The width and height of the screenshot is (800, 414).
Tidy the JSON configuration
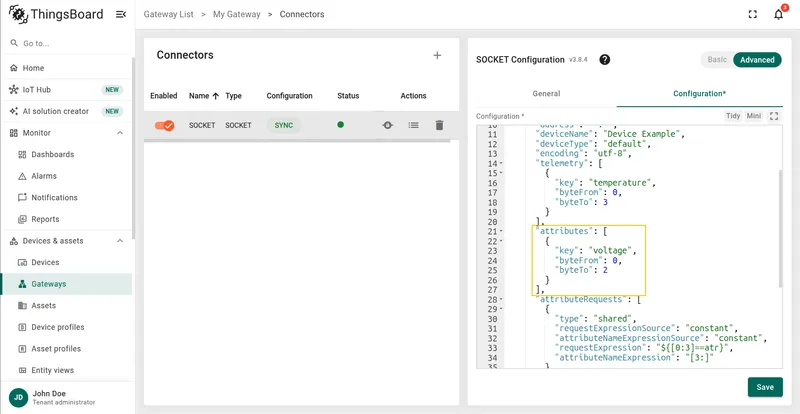click(733, 116)
